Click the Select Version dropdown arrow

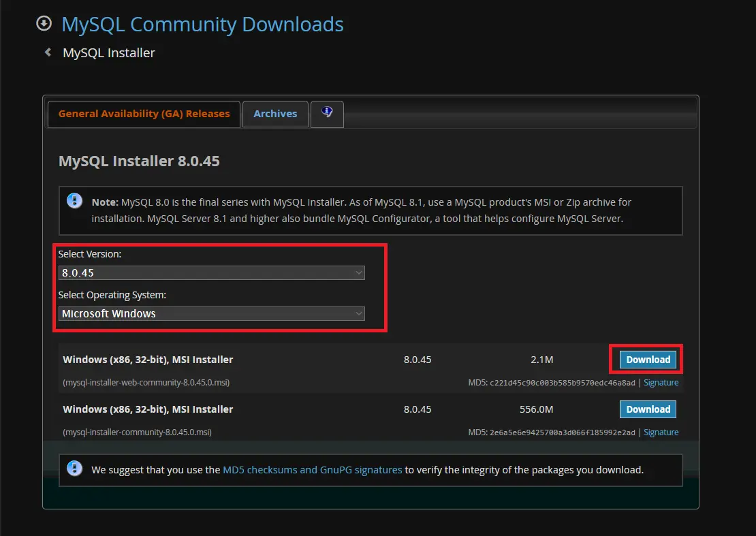[359, 272]
